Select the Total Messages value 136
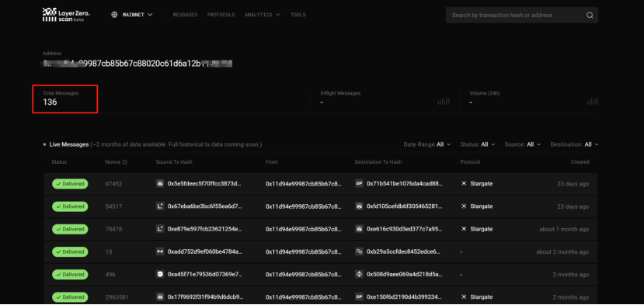644x305 pixels. [x=50, y=102]
